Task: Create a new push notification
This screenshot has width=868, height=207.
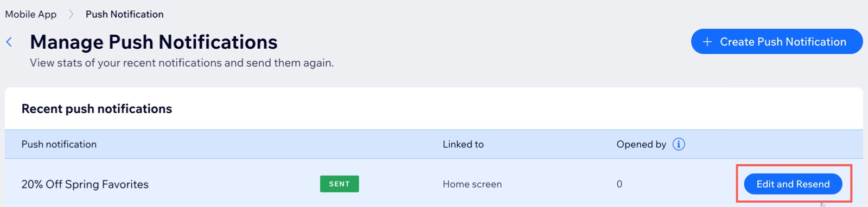Action: click(777, 42)
